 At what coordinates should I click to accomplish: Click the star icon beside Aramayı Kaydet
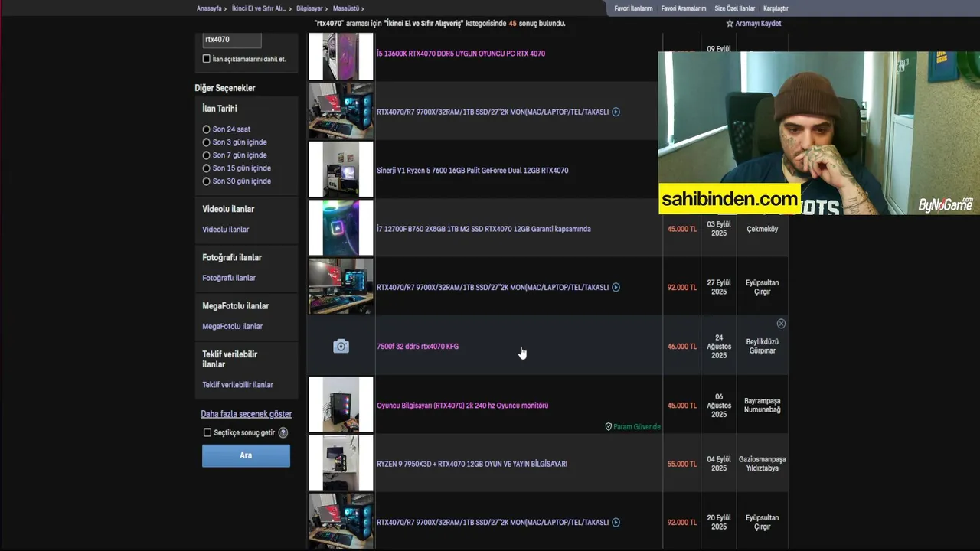[x=730, y=24]
